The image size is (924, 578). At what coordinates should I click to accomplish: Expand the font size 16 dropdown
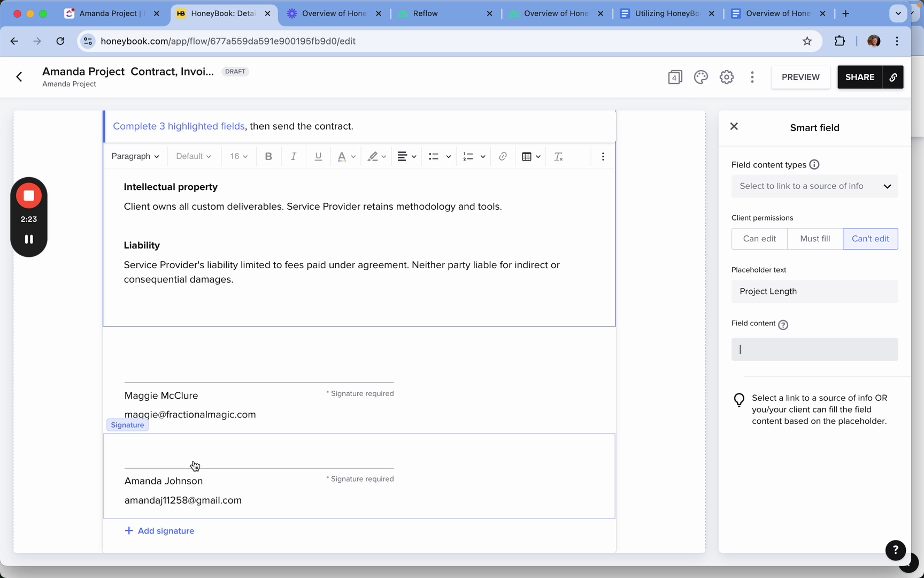click(x=238, y=156)
